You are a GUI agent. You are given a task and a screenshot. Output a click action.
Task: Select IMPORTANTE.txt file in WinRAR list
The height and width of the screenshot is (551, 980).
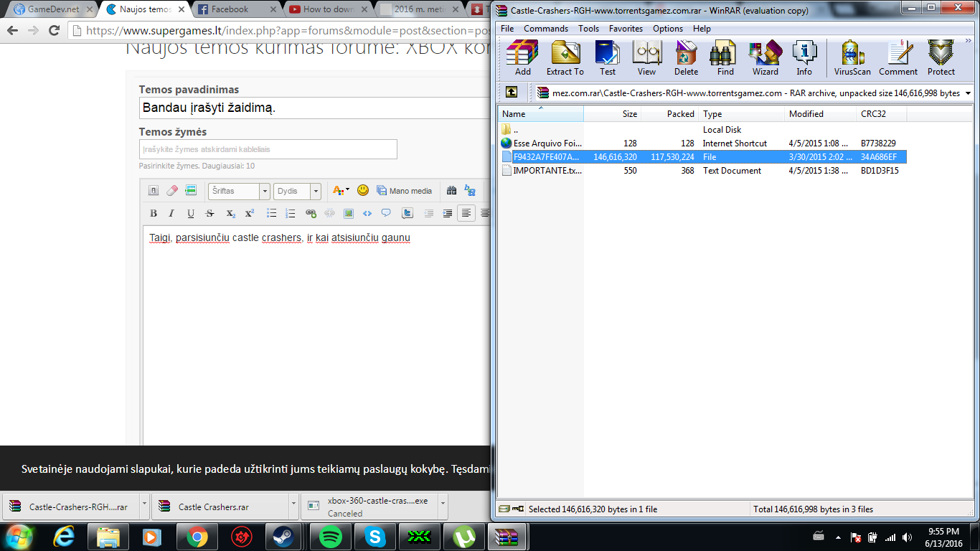[542, 171]
